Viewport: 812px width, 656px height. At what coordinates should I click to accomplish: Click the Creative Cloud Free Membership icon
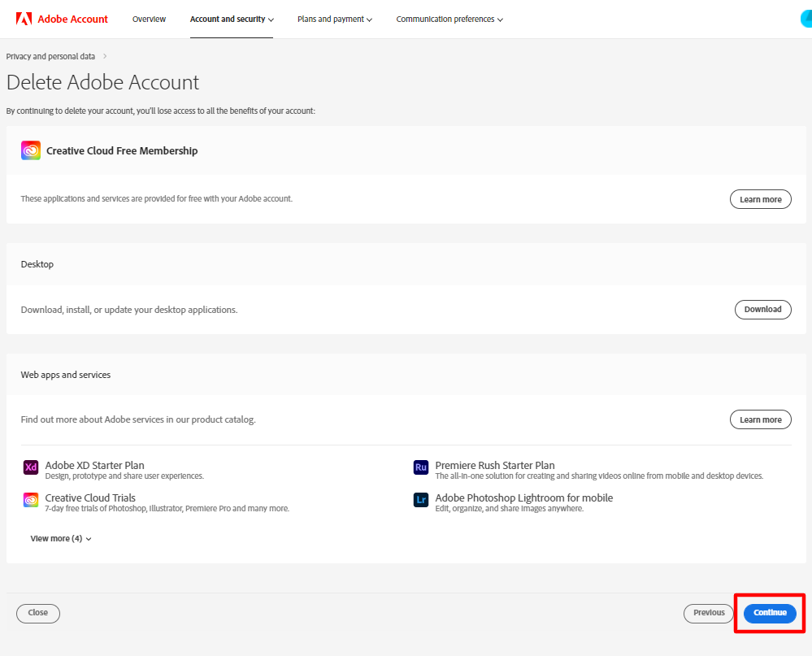tap(31, 150)
